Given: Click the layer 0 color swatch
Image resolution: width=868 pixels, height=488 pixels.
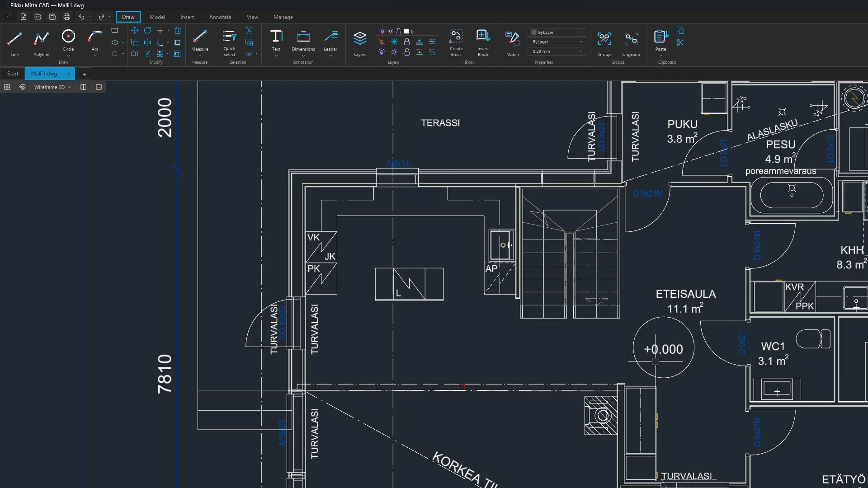Looking at the screenshot, I should (x=406, y=32).
